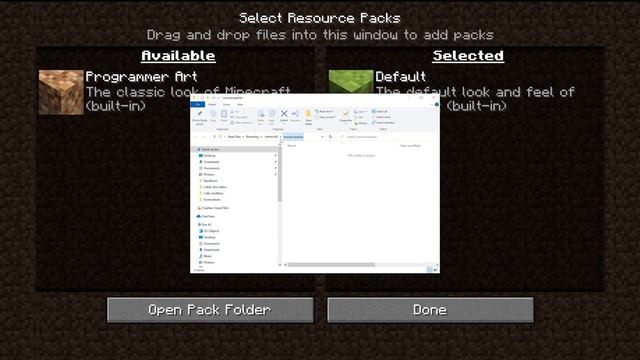The image size is (640, 360).
Task: Select the Programmer Art pack thumbnail
Action: pos(61,92)
